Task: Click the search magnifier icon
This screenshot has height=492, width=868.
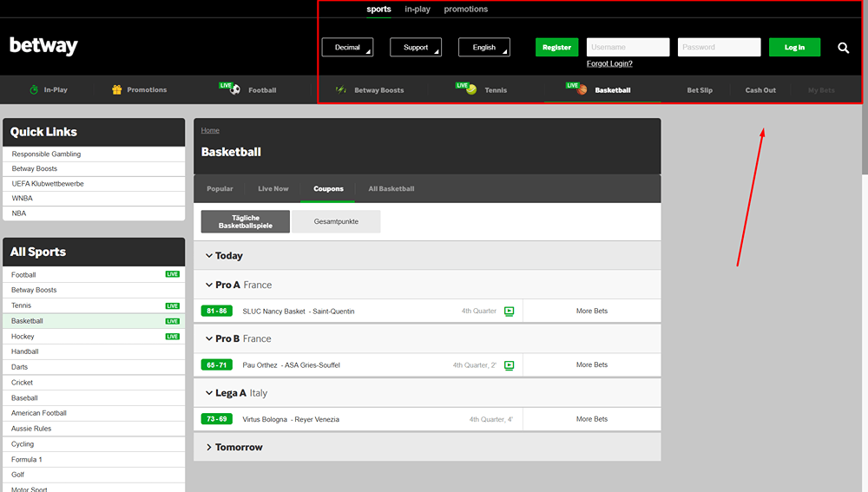Action: pyautogui.click(x=843, y=48)
